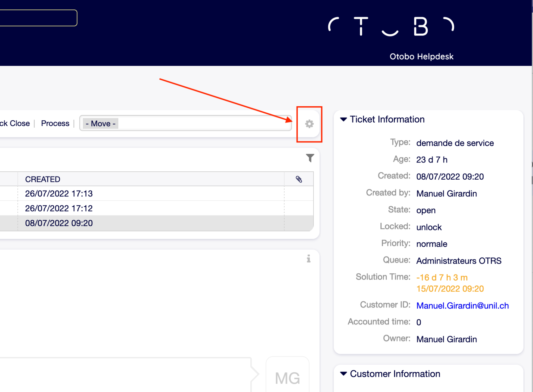The height and width of the screenshot is (392, 533).
Task: Click the 'Administrateurs OTRS' queue value
Action: tap(459, 261)
